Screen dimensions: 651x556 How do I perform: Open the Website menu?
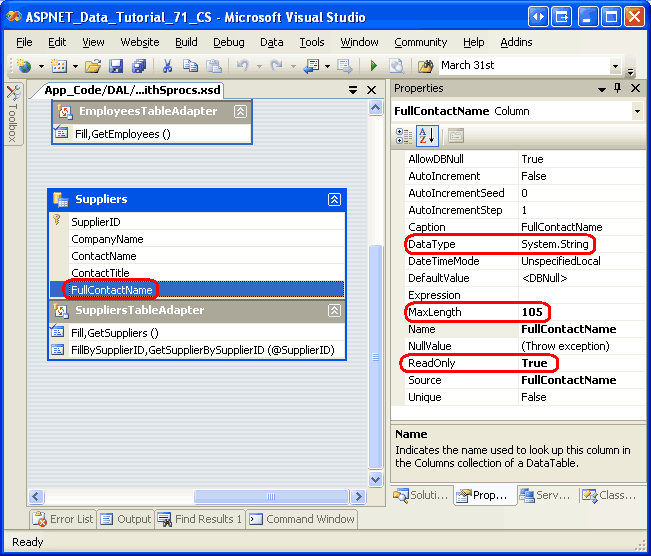coord(140,42)
